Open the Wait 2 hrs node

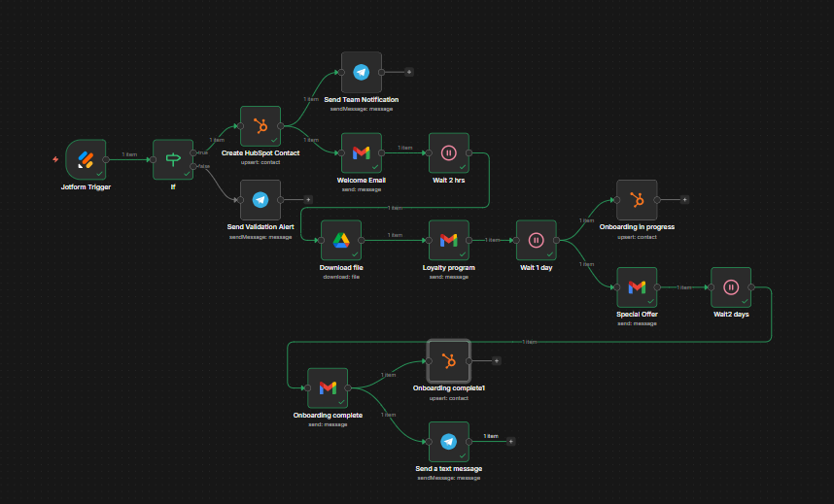pos(448,153)
